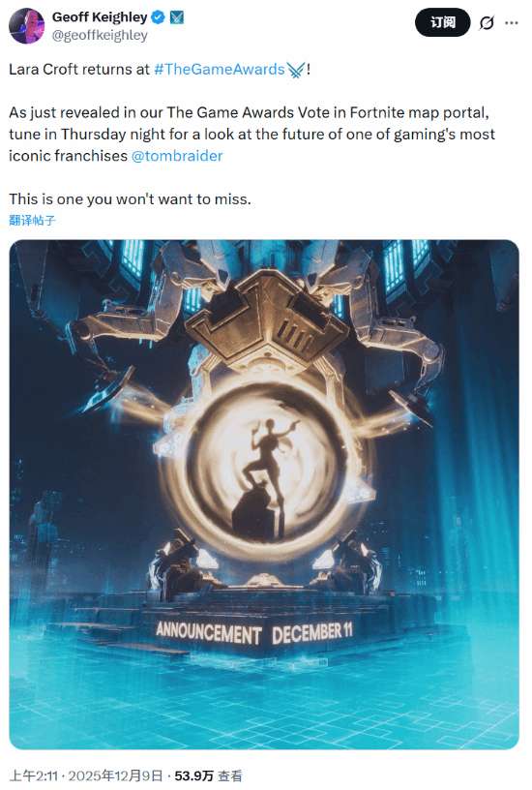Image resolution: width=532 pixels, height=790 pixels.
Task: Open Geoff Keighley's profile avatar
Action: tap(27, 26)
